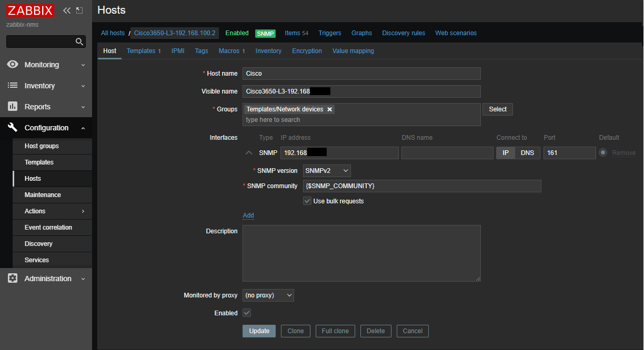Open Event correlation in sidebar
This screenshot has height=350, width=644.
point(52,228)
